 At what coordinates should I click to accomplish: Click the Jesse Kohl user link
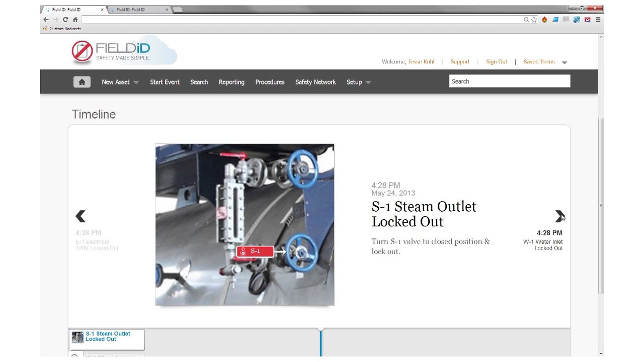pos(421,62)
